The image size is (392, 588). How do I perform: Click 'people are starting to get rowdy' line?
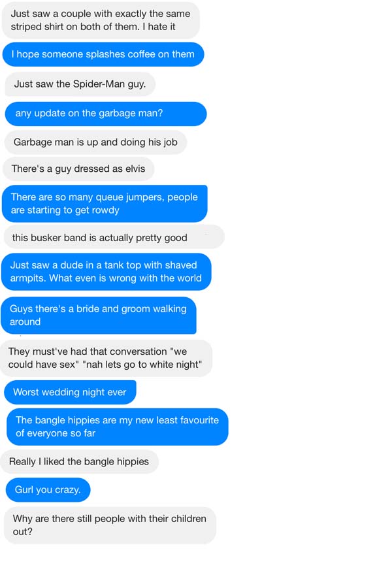(x=65, y=210)
